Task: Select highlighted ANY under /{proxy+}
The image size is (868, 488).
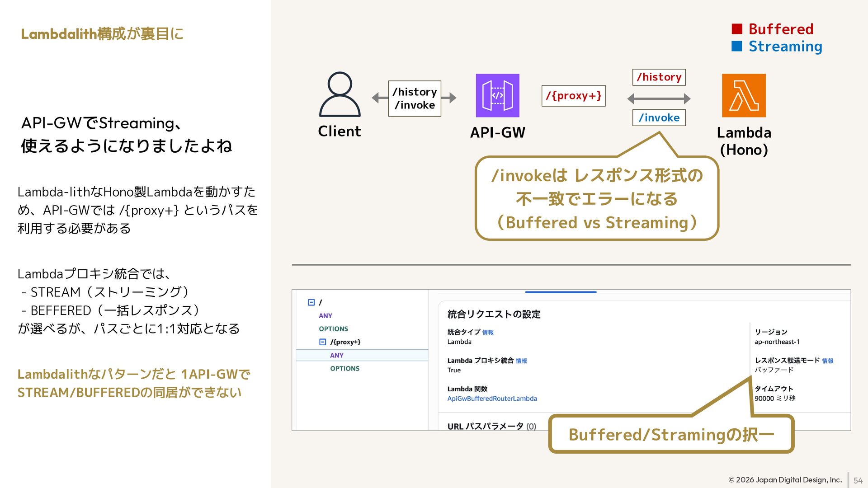Action: pyautogui.click(x=336, y=355)
